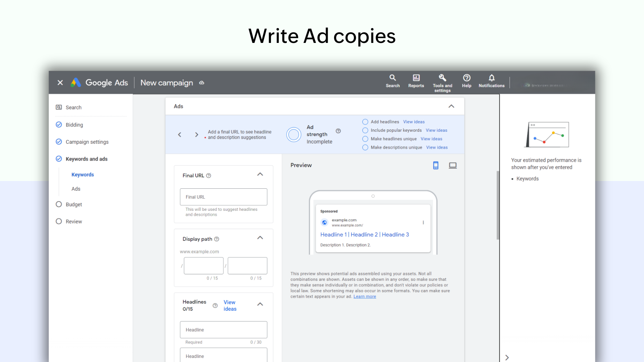Select the Include popular keywords suggestion circle

pyautogui.click(x=365, y=130)
